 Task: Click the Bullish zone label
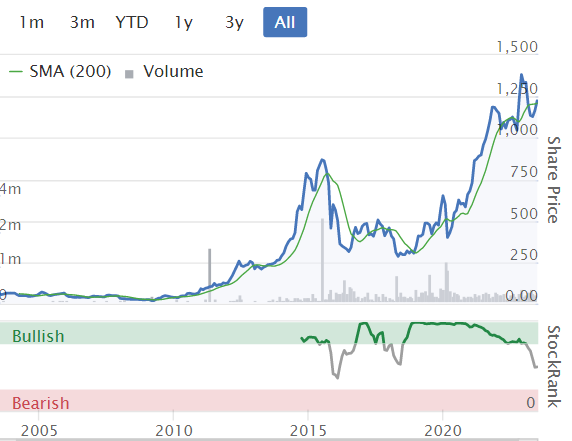38,336
